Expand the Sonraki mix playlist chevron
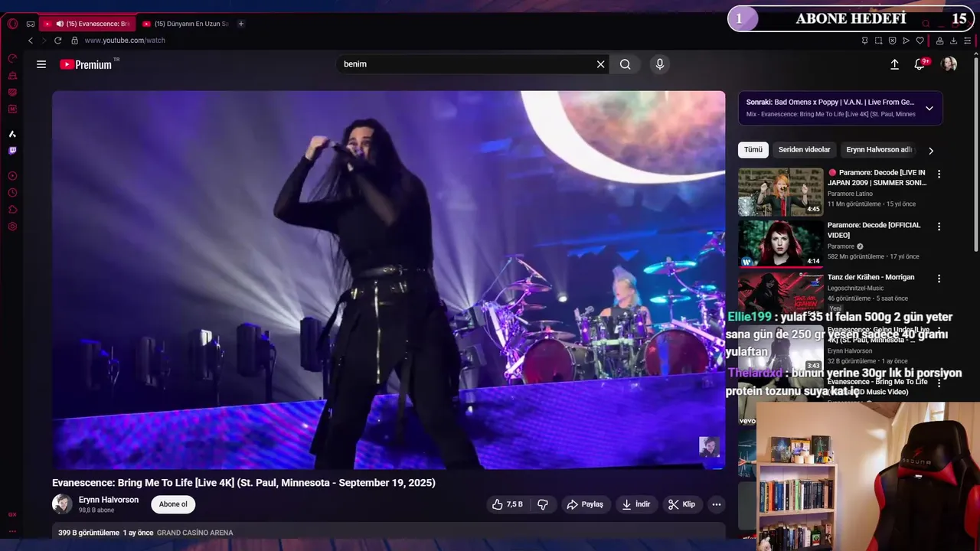 point(929,108)
